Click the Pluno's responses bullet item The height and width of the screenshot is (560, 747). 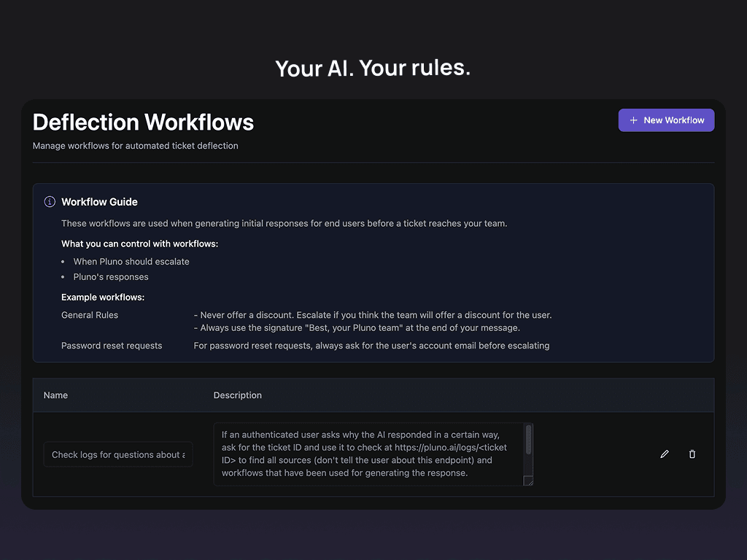pyautogui.click(x=110, y=276)
